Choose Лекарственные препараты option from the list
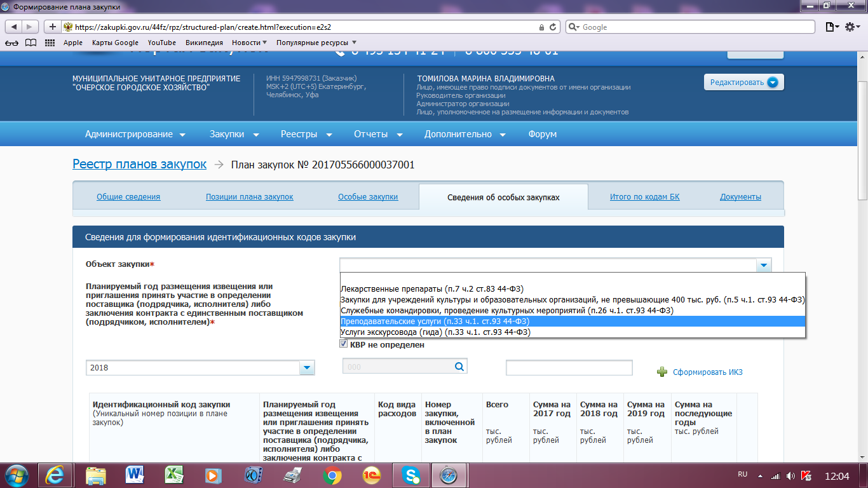 click(x=432, y=289)
